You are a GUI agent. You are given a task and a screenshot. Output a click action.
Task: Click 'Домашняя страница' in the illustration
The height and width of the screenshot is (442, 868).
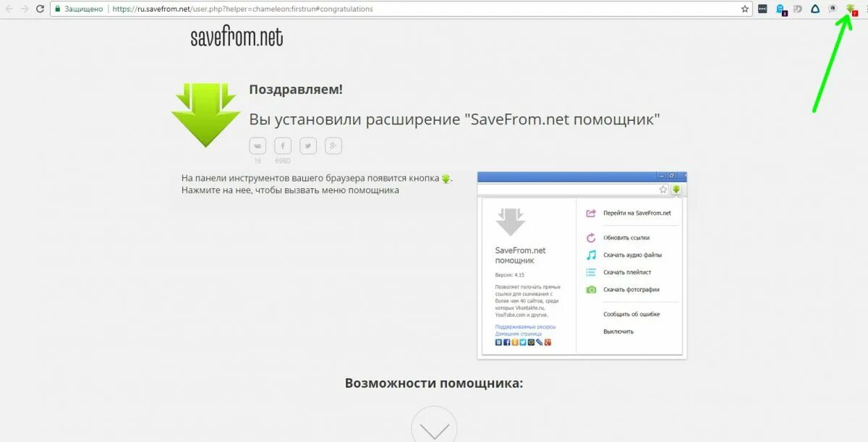[x=518, y=333]
